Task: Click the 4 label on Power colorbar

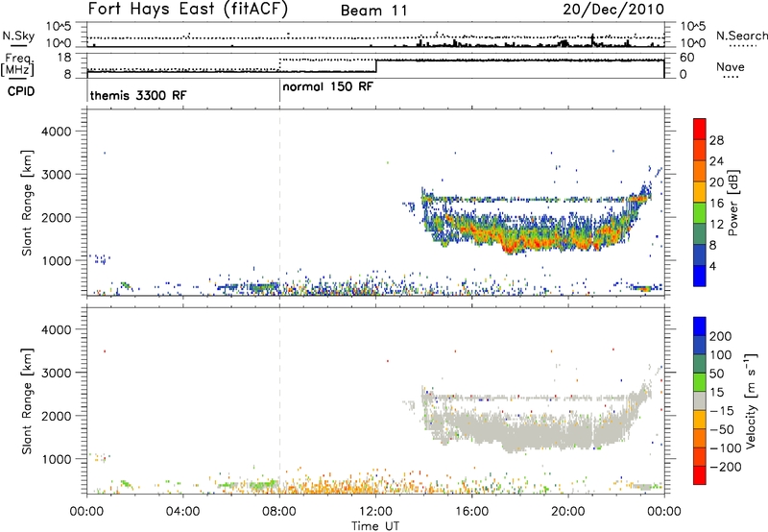Action: (713, 266)
